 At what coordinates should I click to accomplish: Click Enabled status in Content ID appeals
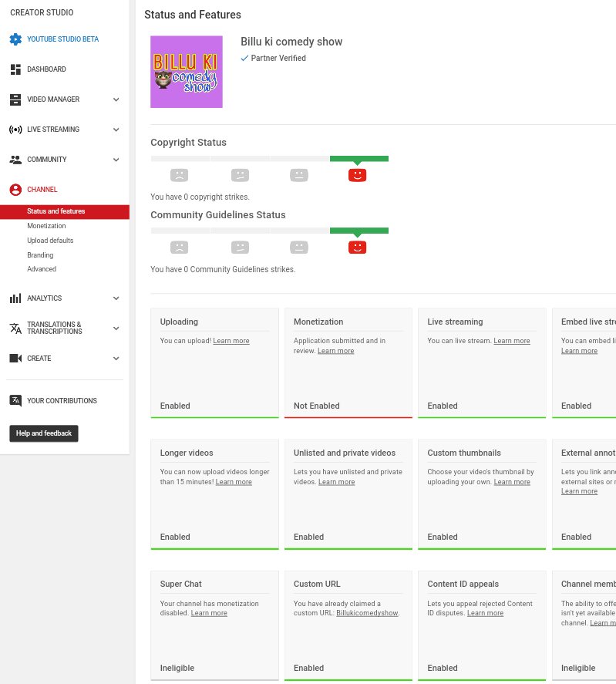[x=443, y=668]
